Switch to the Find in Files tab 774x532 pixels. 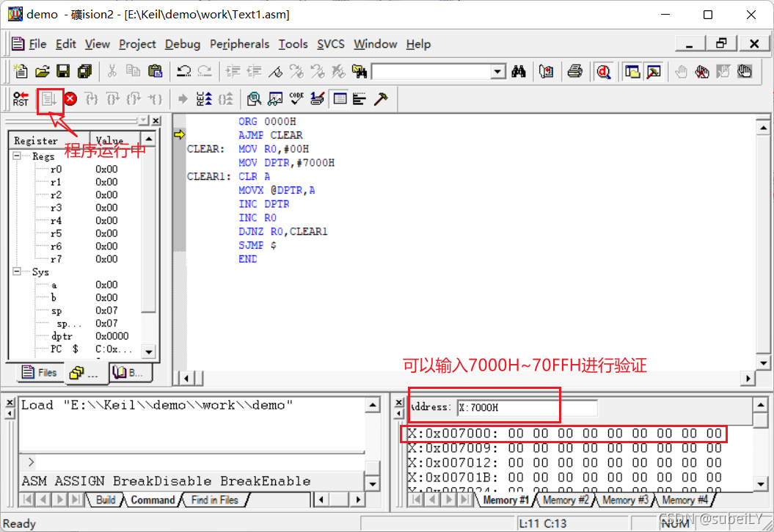215,500
